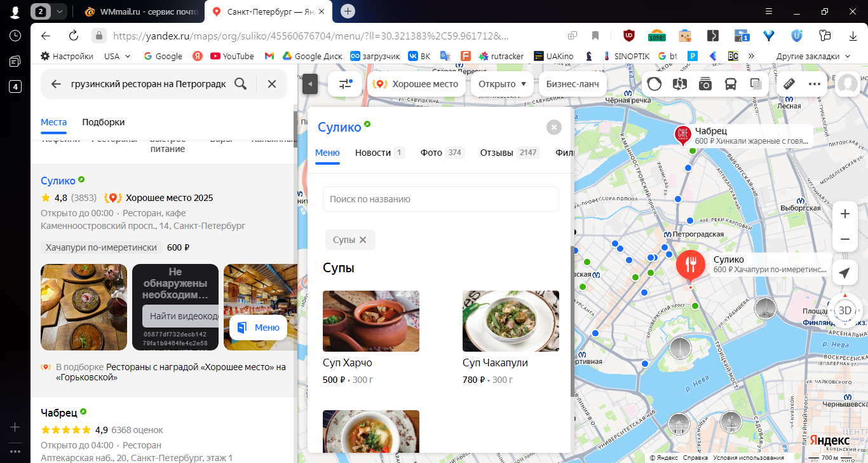This screenshot has width=868, height=463.
Task: Open the green extension showing 10985
Action: [656, 36]
